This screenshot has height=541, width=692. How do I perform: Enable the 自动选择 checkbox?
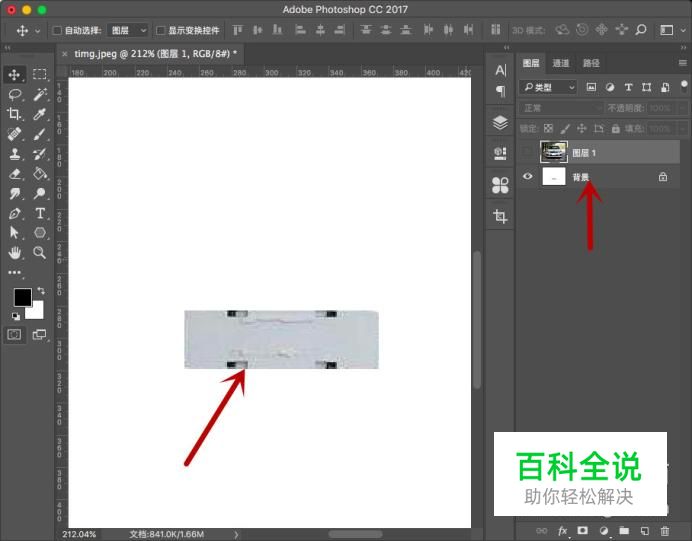coord(57,30)
